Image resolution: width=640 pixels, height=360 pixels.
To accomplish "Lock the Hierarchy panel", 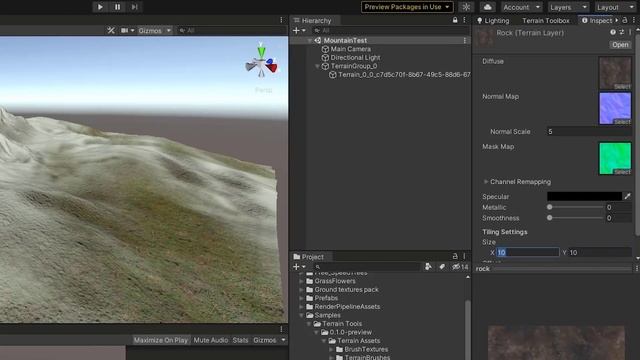I will [455, 20].
